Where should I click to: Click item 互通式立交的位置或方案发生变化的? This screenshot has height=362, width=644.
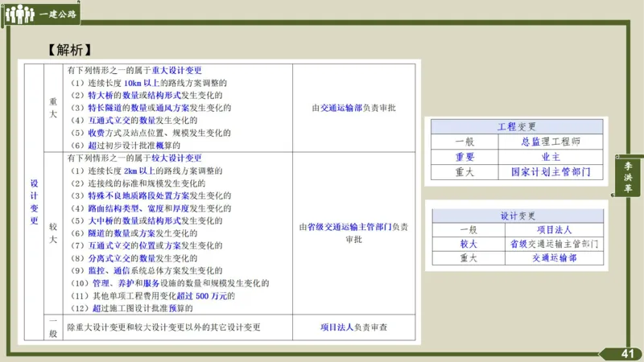[147, 245]
